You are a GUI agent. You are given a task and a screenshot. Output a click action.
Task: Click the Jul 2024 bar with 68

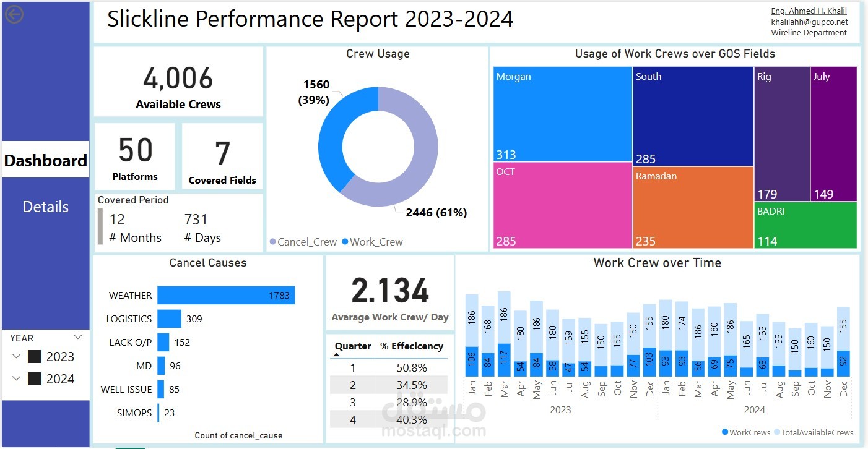click(x=763, y=367)
